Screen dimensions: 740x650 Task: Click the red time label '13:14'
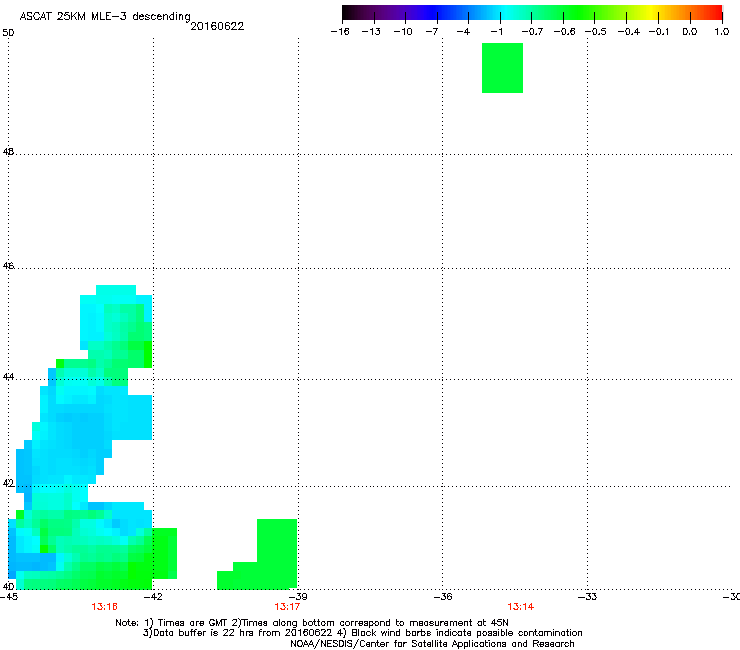(x=521, y=607)
